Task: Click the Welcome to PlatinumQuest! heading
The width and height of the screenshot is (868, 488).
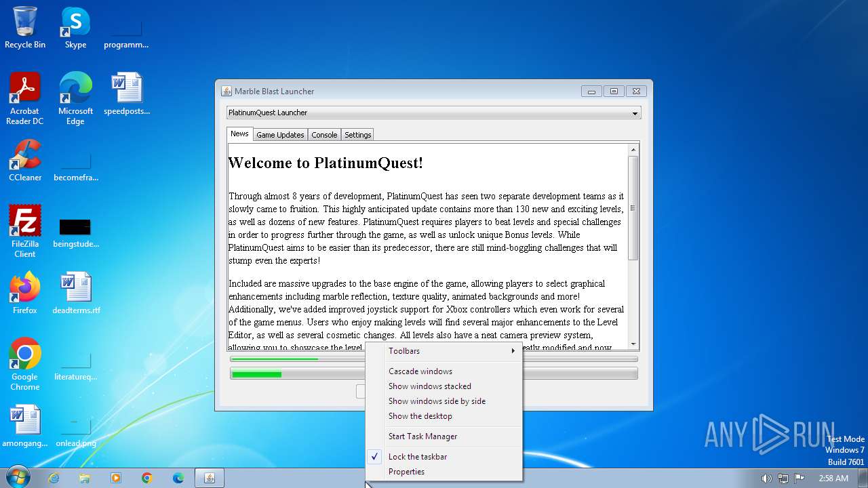Action: (325, 163)
